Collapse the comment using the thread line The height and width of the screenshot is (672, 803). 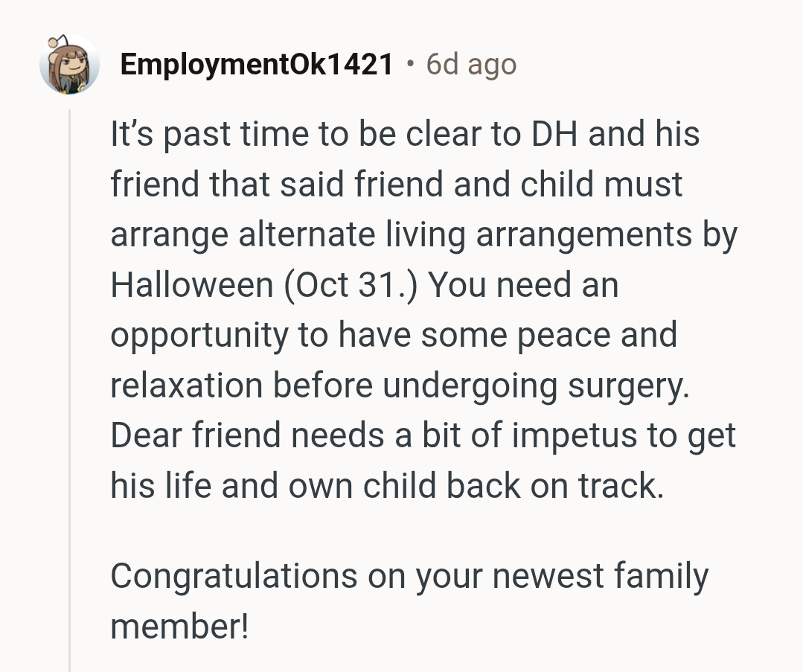69,387
